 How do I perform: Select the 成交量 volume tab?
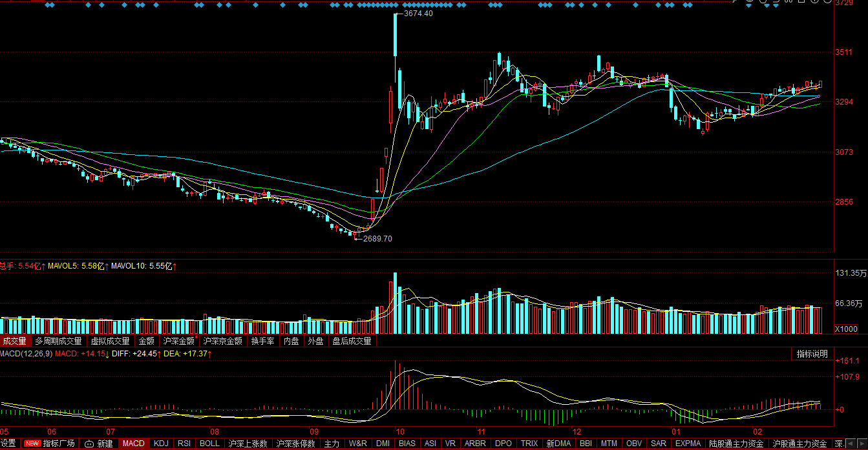14,341
